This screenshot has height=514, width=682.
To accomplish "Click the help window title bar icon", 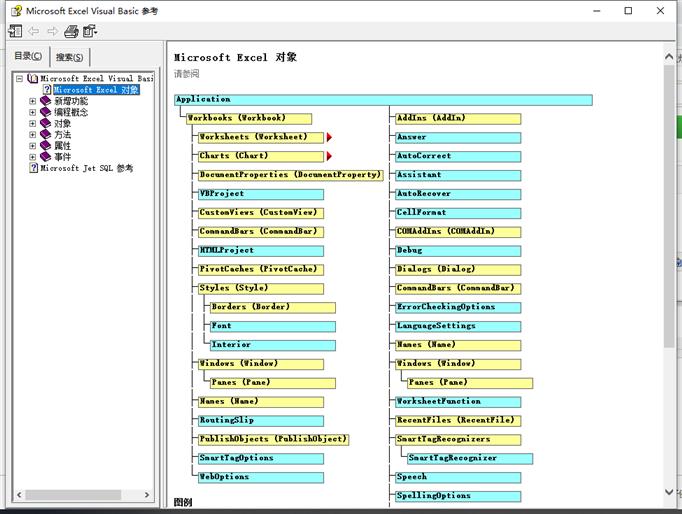I will pos(17,10).
